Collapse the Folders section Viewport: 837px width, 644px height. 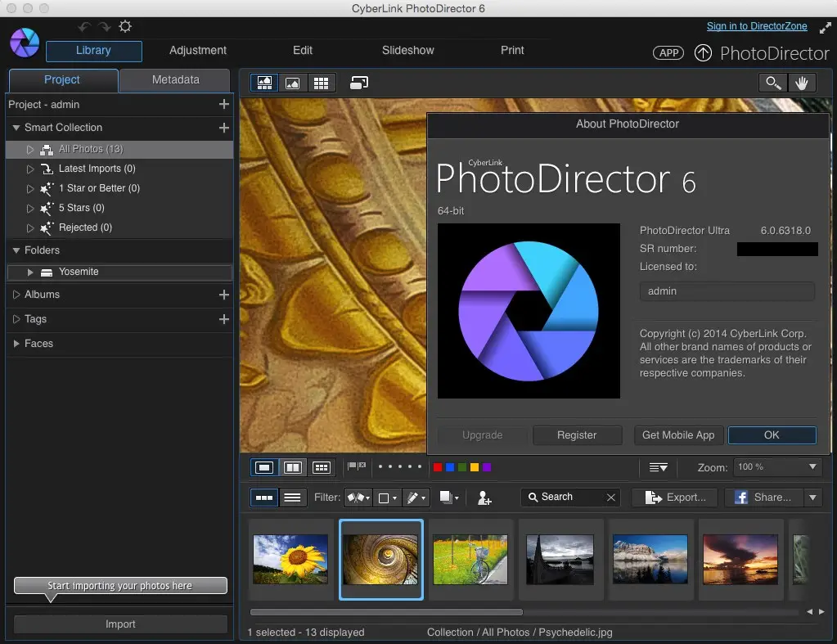click(16, 250)
